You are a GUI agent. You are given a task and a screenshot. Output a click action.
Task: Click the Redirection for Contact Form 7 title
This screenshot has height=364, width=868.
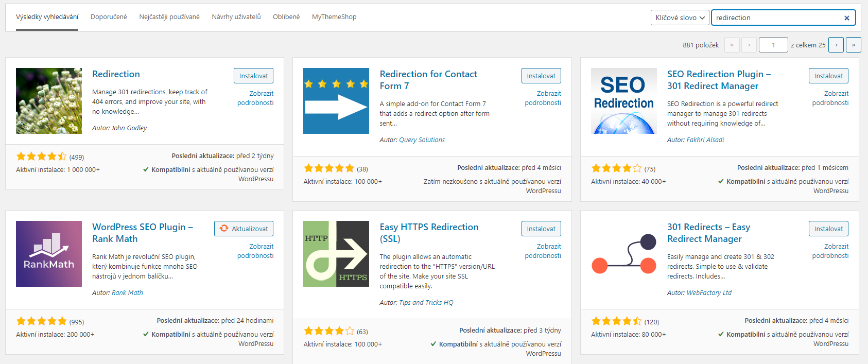click(x=428, y=80)
